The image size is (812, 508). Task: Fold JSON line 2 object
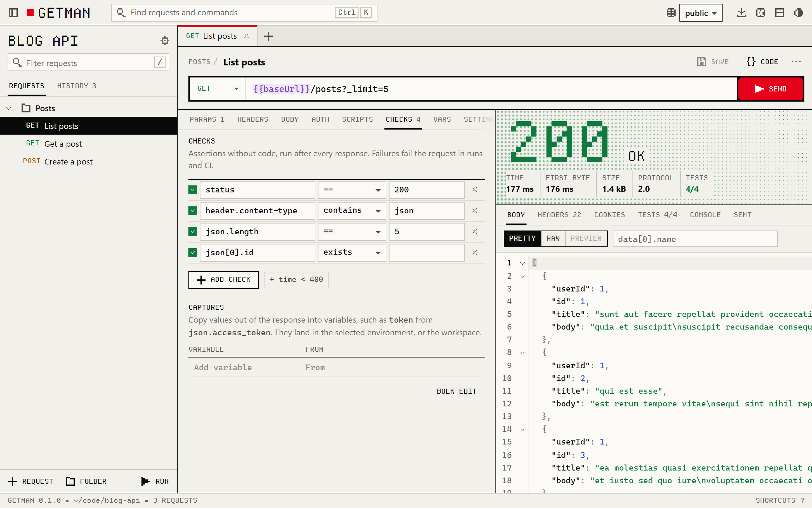522,277
